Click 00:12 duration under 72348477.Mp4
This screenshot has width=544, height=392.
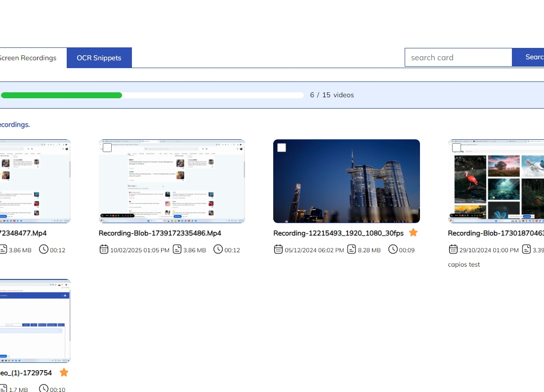tap(58, 250)
